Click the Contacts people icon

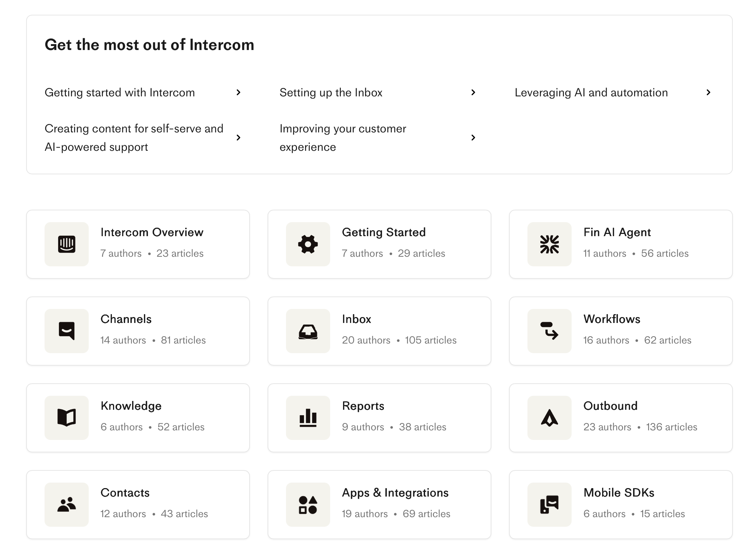(67, 505)
